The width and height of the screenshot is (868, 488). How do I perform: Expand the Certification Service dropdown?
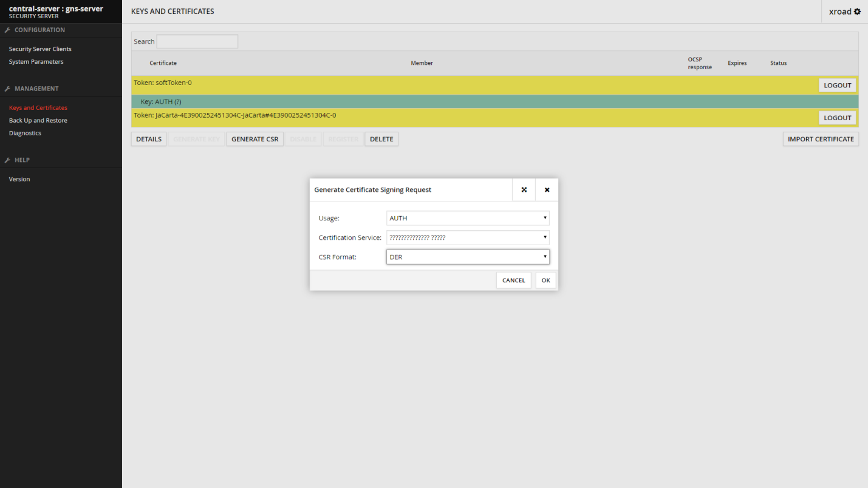pyautogui.click(x=468, y=237)
